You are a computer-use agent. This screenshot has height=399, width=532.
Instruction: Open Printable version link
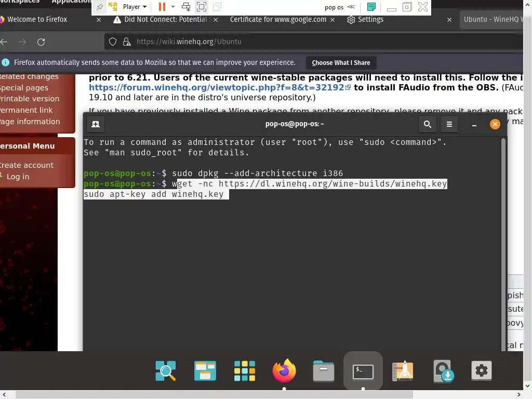30,99
